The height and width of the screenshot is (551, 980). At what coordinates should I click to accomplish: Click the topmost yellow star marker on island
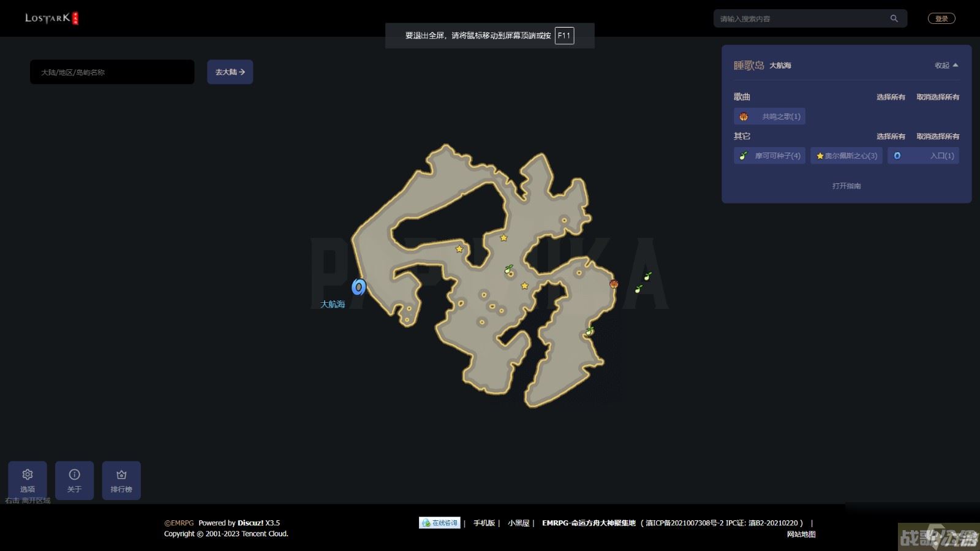click(503, 238)
